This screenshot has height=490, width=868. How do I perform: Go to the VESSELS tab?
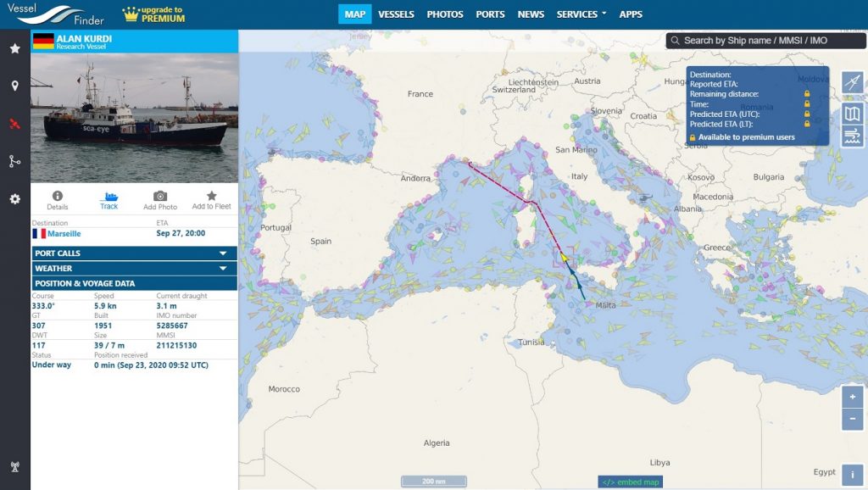click(x=396, y=14)
